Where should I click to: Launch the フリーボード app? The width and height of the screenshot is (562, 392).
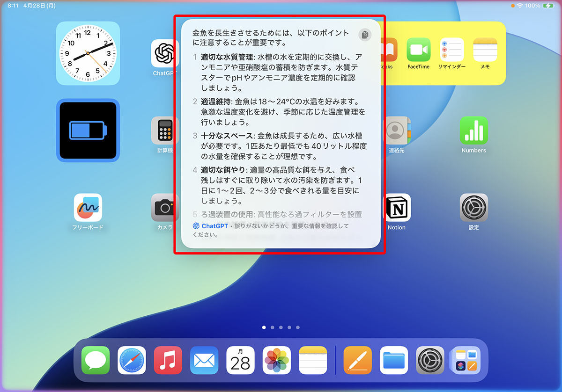click(x=88, y=208)
